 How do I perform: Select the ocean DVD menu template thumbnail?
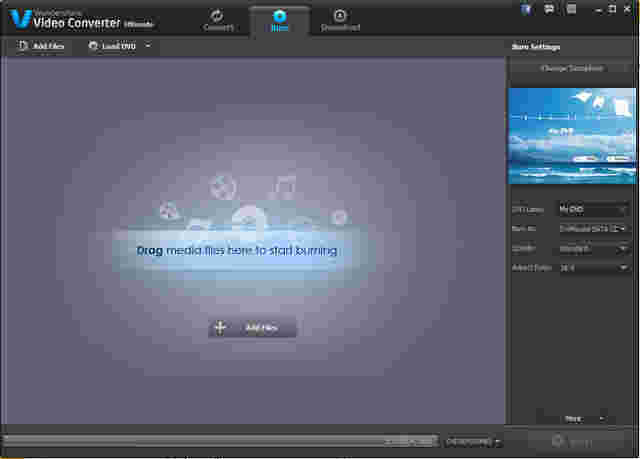pos(572,136)
